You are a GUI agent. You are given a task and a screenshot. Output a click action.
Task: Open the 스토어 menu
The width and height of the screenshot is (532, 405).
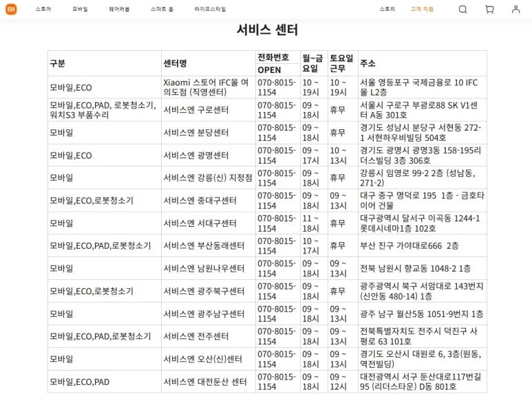[x=43, y=9]
